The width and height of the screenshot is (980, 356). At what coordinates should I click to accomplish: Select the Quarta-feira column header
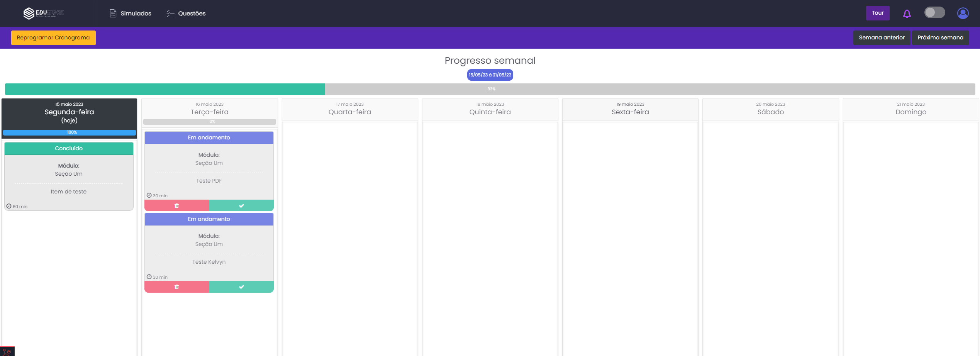(x=350, y=109)
